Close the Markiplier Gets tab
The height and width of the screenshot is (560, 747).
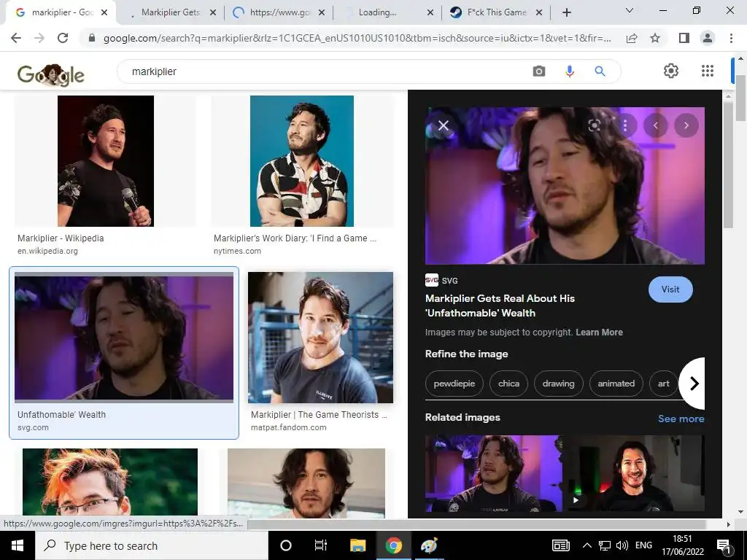pos(213,13)
